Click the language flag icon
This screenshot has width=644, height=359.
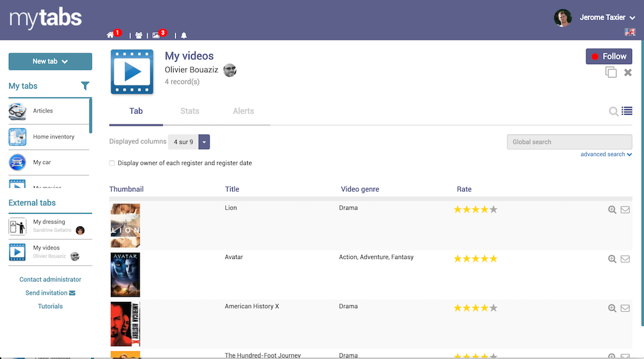[x=630, y=31]
